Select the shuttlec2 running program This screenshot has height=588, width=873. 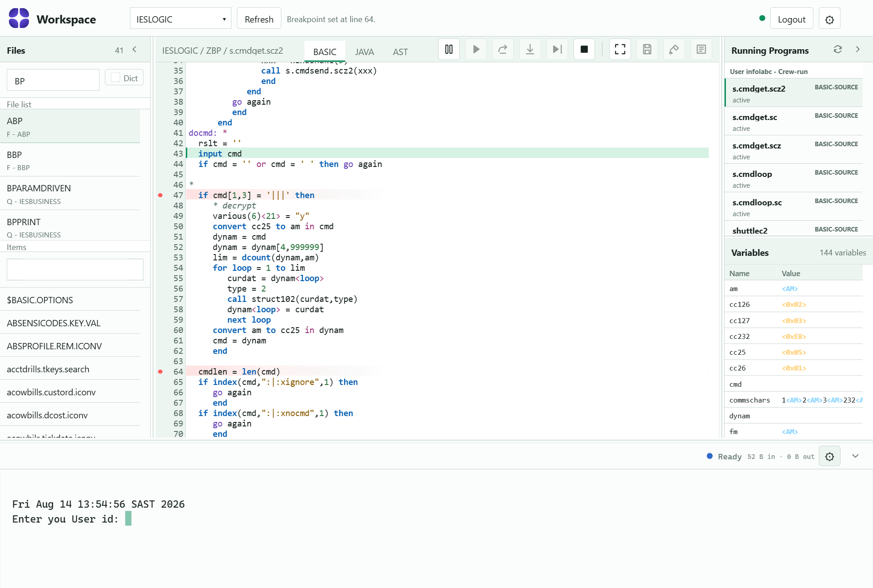[x=794, y=229]
